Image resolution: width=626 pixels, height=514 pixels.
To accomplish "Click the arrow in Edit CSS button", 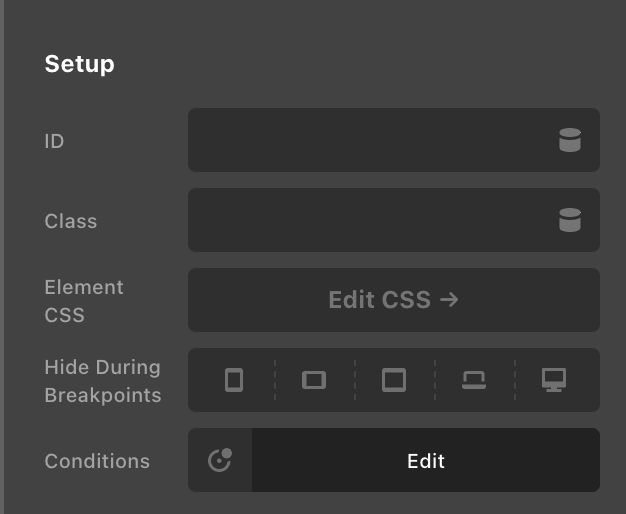I will point(449,300).
